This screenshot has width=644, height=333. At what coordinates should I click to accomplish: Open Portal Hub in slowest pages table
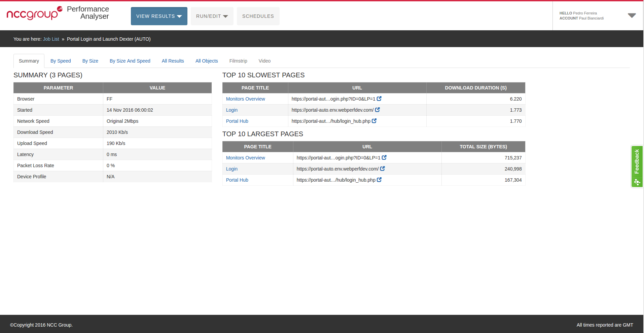click(237, 121)
